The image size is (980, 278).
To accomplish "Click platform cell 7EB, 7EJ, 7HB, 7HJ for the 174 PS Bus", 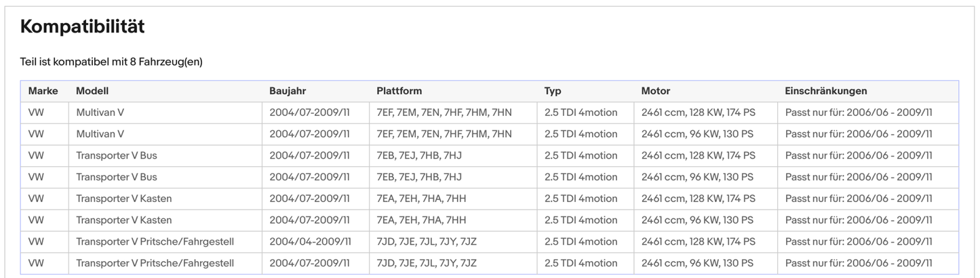I will pyautogui.click(x=418, y=156).
